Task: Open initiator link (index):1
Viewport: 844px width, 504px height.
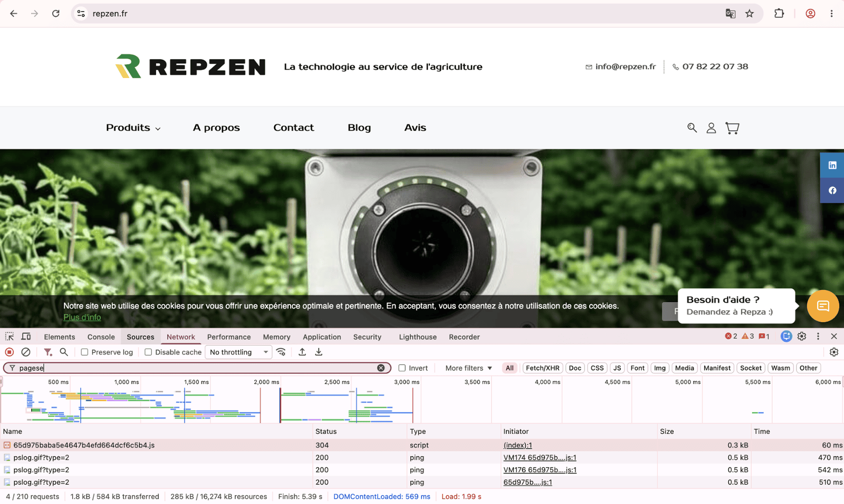Action: (517, 445)
